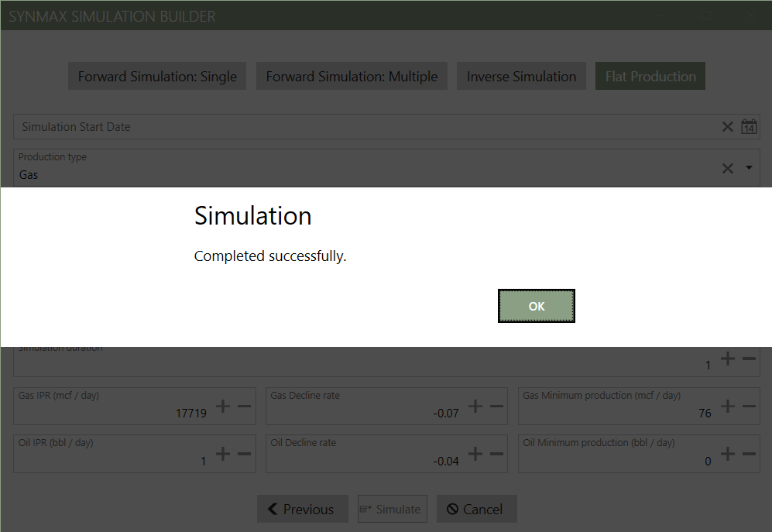
Task: Increase Gas IPR with plus icon
Action: click(x=223, y=407)
